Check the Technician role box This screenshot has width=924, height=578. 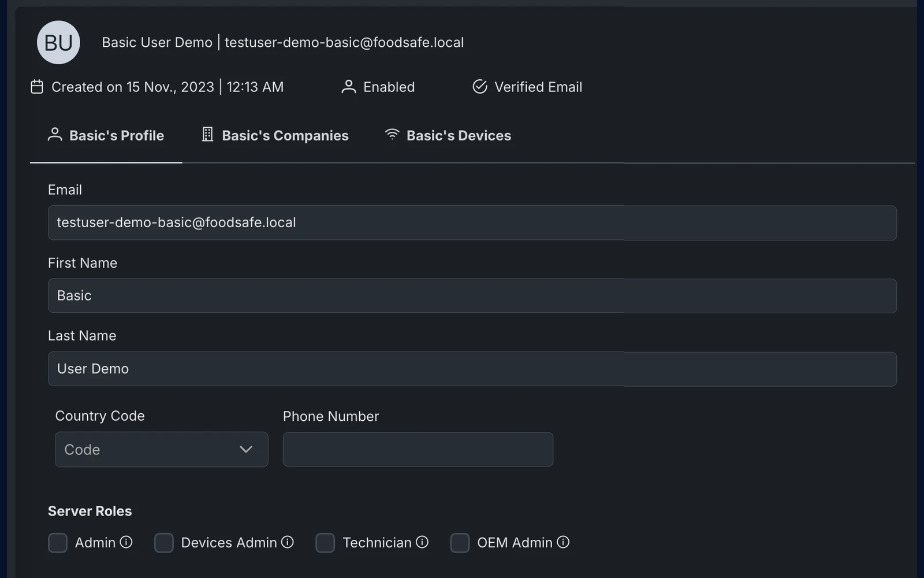[325, 543]
